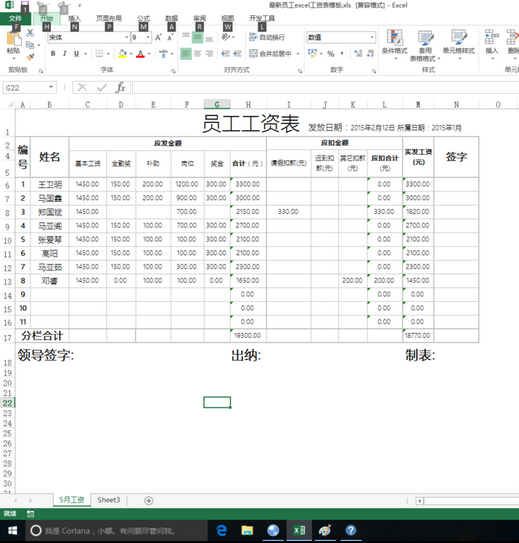The width and height of the screenshot is (519, 543).
Task: Switch to the 插入 Insert tab
Action: [74, 18]
